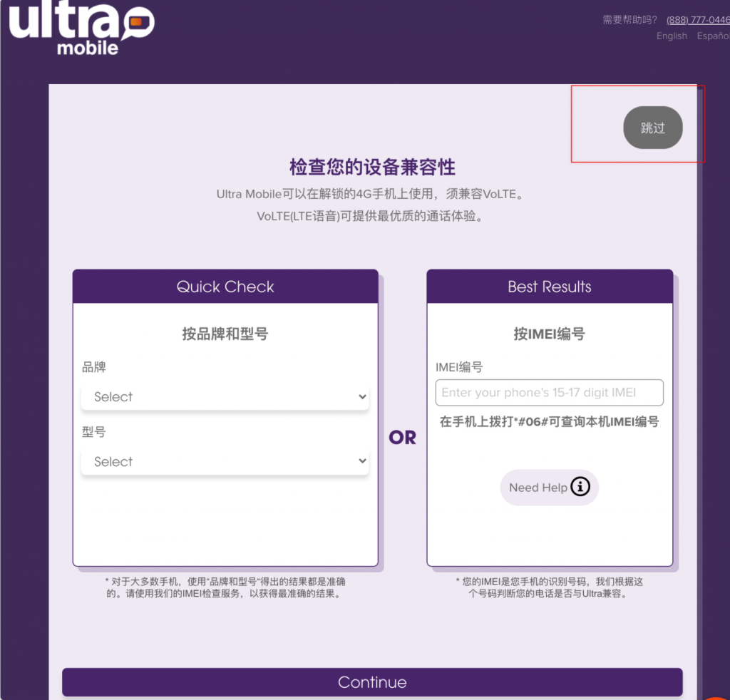
Task: Switch language to Español
Action: click(x=713, y=36)
